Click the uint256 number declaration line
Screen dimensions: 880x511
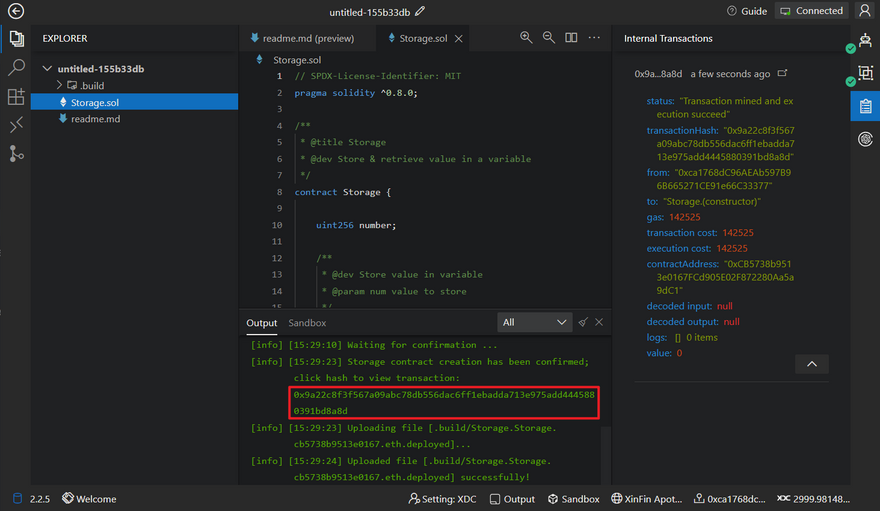pyautogui.click(x=356, y=225)
